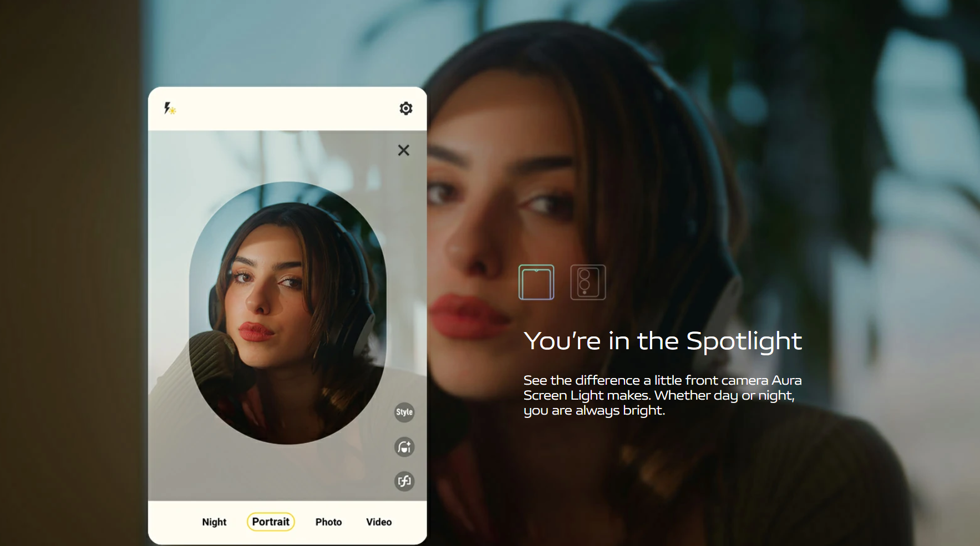Viewport: 980px width, 546px height.
Task: Open the camera settings gear icon
Action: click(406, 108)
